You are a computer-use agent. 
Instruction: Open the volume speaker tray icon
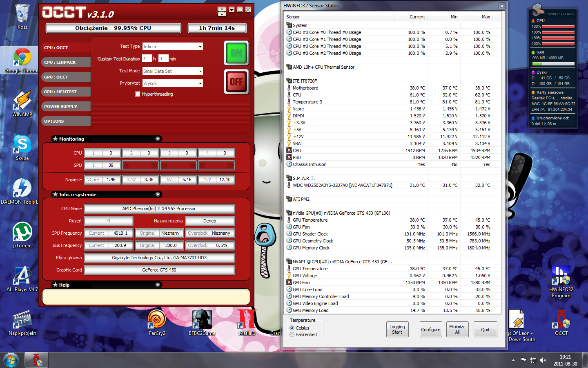pyautogui.click(x=543, y=360)
